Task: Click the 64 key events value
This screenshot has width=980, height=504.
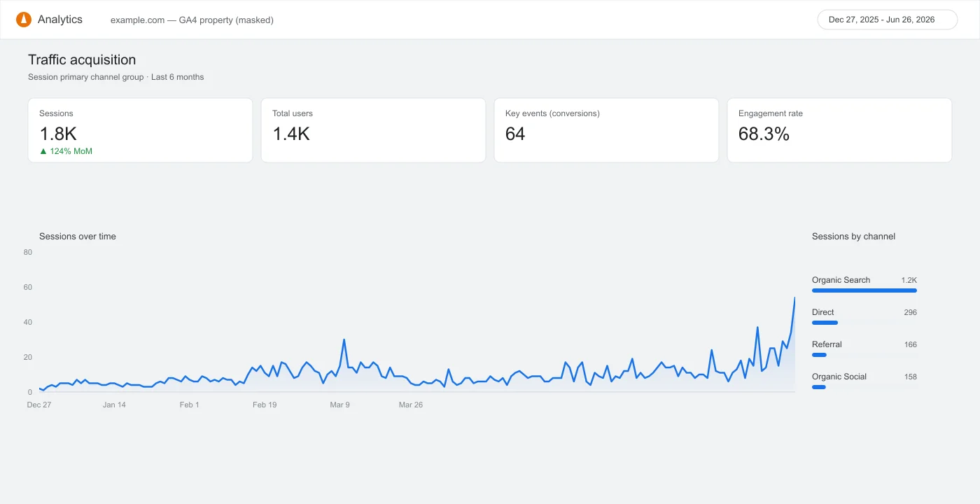Action: tap(515, 134)
